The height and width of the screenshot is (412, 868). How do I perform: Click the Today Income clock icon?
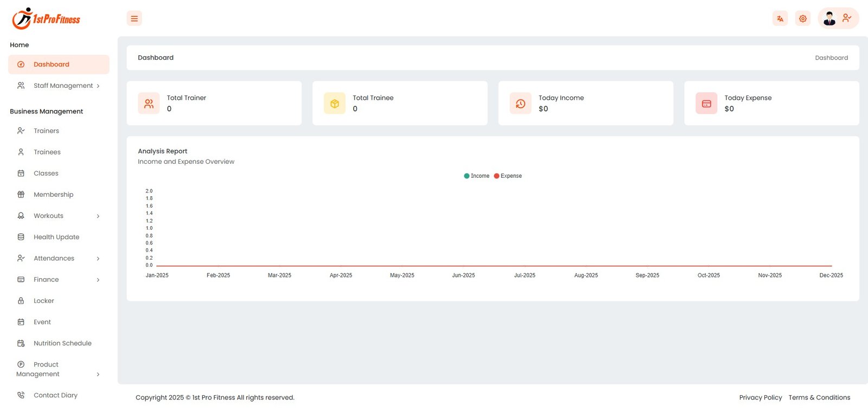pos(520,104)
